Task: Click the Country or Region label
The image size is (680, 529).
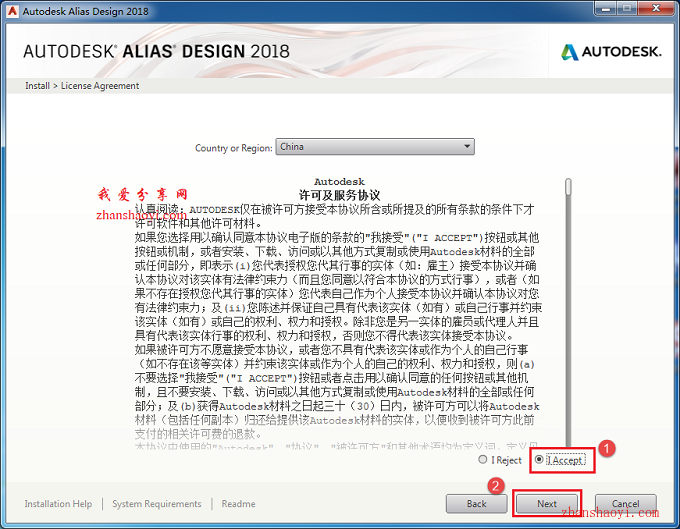Action: coord(233,148)
